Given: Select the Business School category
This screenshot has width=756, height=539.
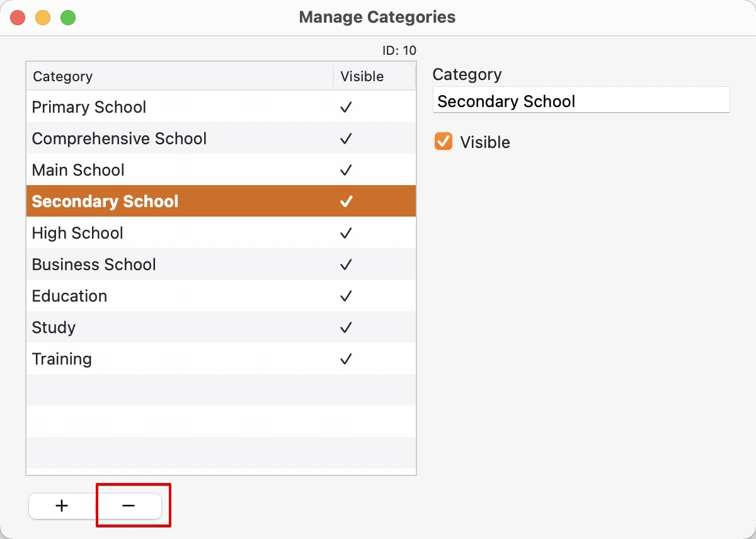Looking at the screenshot, I should (221, 264).
